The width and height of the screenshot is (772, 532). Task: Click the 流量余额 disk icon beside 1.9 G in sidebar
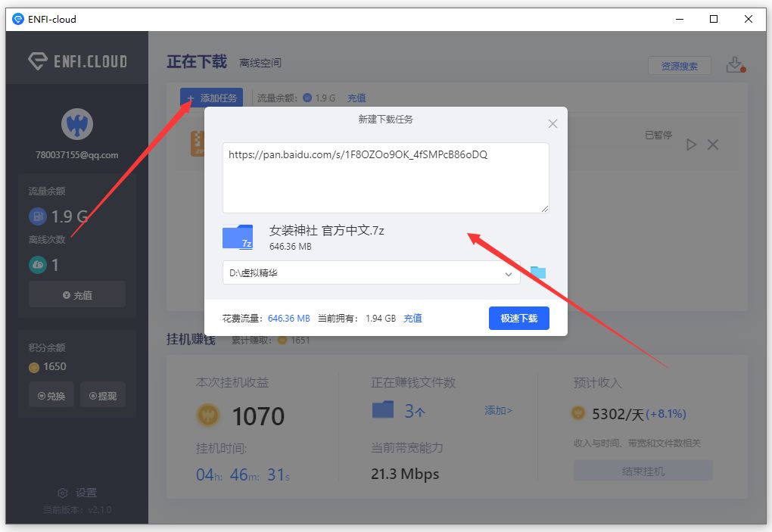pos(38,216)
